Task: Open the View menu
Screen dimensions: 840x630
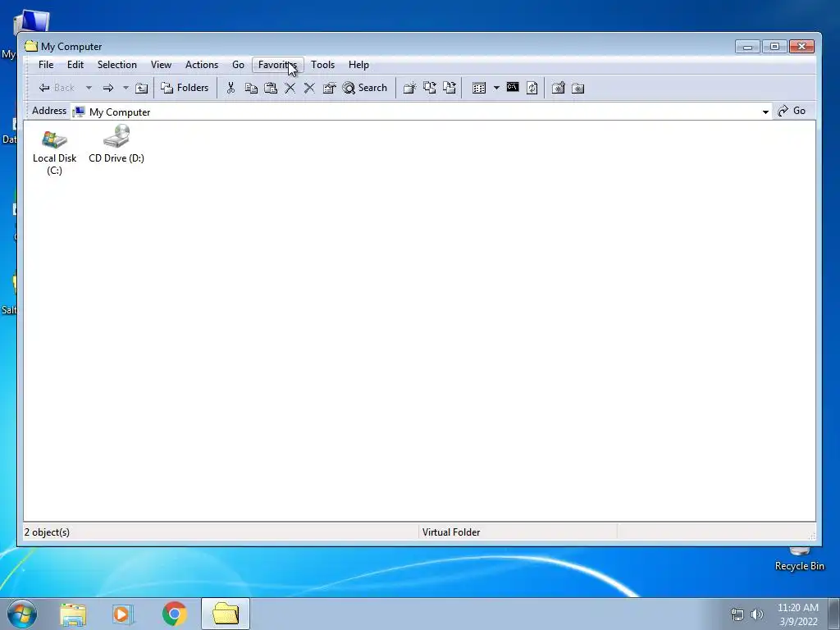Action: pyautogui.click(x=162, y=65)
